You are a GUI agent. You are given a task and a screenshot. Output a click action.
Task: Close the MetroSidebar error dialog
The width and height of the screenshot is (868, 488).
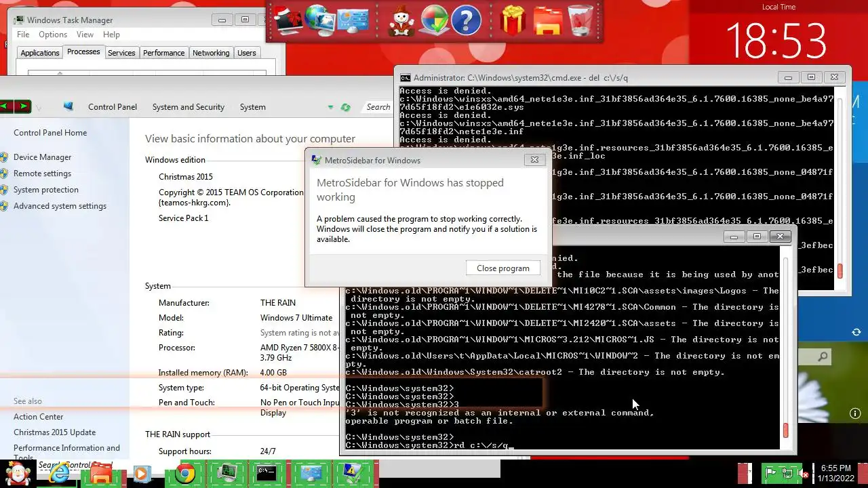[x=534, y=160]
